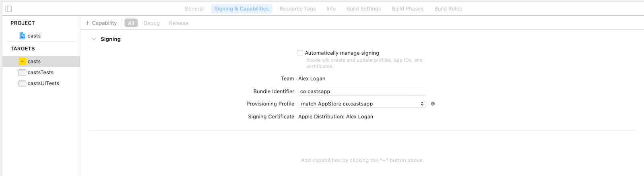Select the castsUITests target folder icon

[22, 83]
